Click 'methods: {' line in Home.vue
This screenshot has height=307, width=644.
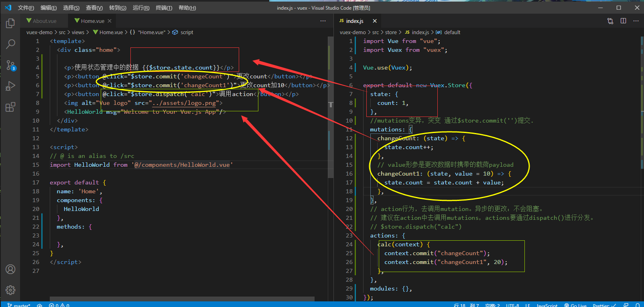tap(74, 227)
